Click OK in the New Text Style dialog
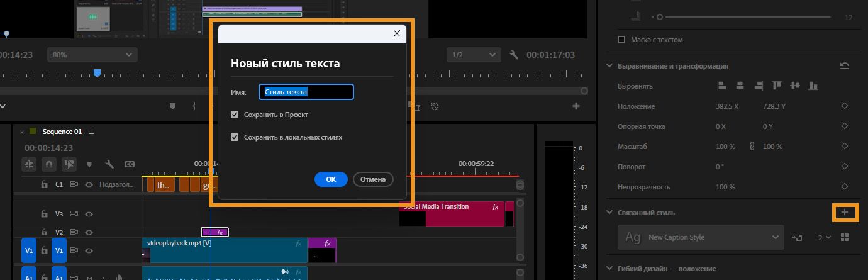The width and height of the screenshot is (868, 280). point(331,179)
